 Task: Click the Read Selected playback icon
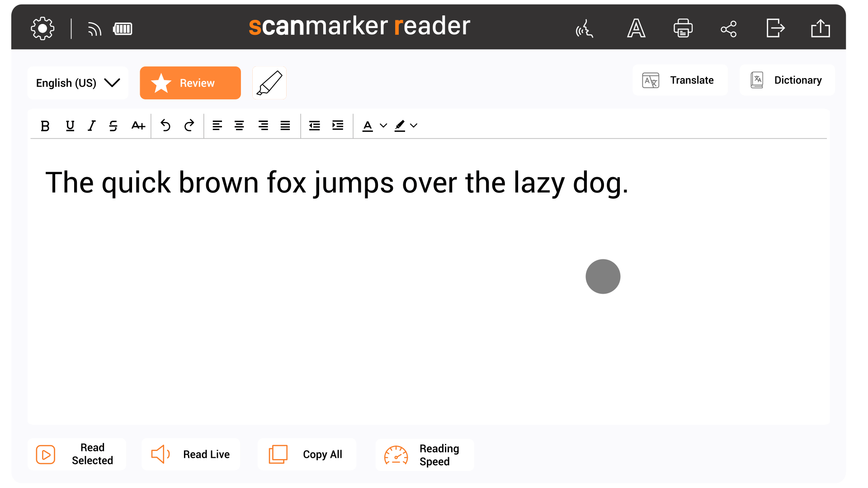[x=45, y=454]
